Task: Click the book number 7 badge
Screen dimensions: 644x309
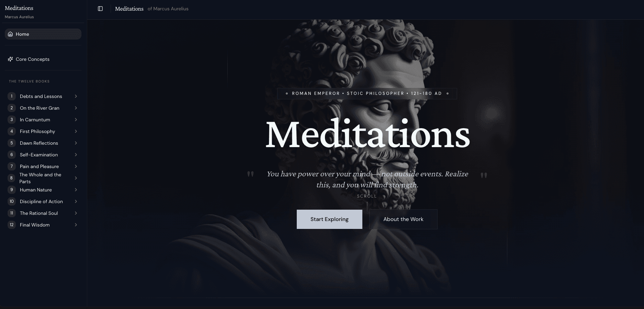Action: coord(12,166)
